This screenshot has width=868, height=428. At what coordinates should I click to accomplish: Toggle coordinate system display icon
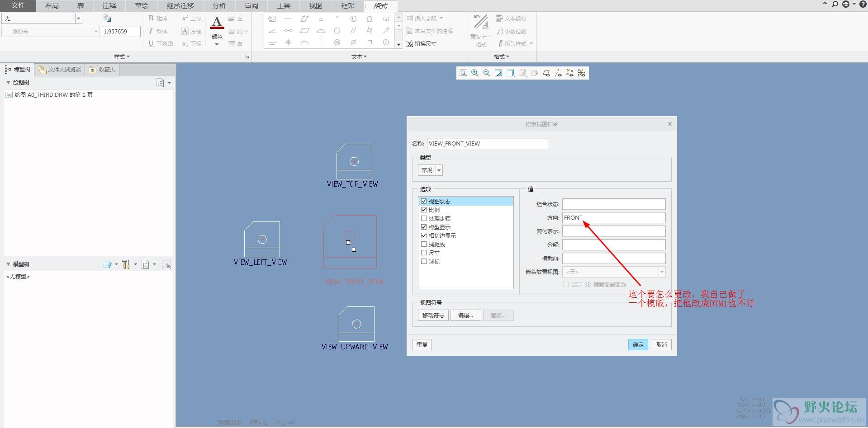(582, 73)
